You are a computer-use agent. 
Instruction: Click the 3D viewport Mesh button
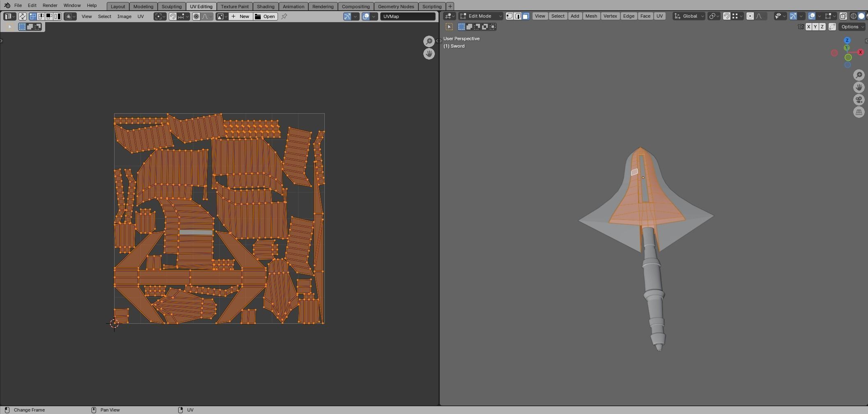point(591,16)
